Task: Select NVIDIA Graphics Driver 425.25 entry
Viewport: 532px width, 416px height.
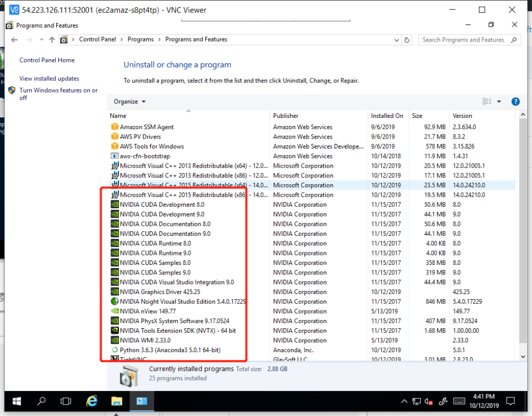Action: click(159, 292)
